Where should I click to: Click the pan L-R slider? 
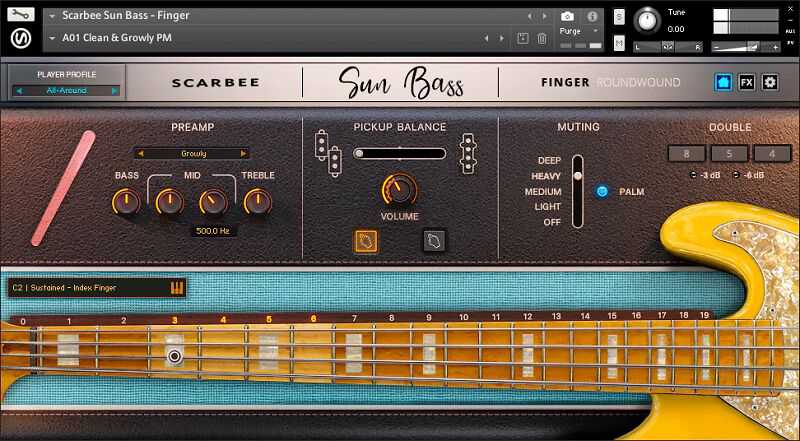pos(668,47)
